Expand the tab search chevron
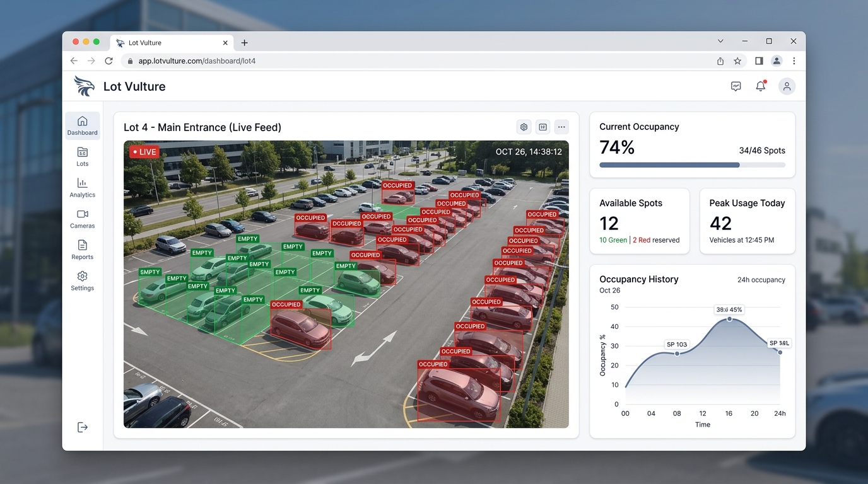The height and width of the screenshot is (484, 868). [720, 41]
